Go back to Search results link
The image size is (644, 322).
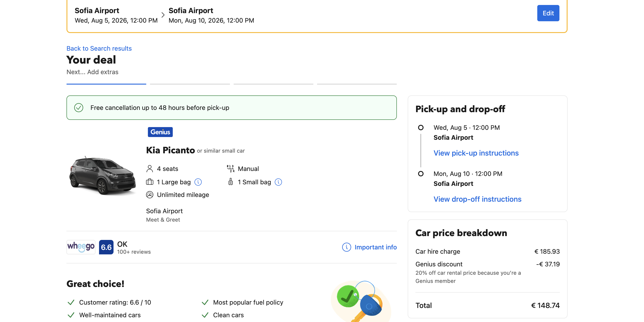coord(99,48)
